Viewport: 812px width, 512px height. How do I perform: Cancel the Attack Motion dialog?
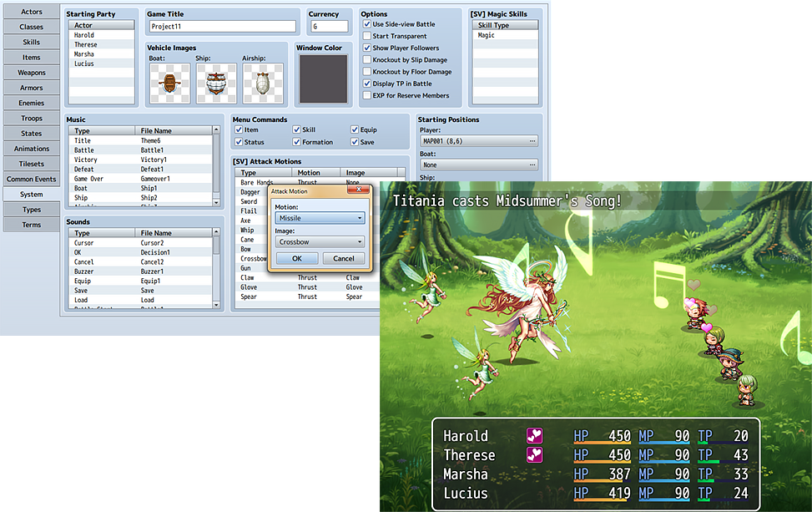coord(343,259)
